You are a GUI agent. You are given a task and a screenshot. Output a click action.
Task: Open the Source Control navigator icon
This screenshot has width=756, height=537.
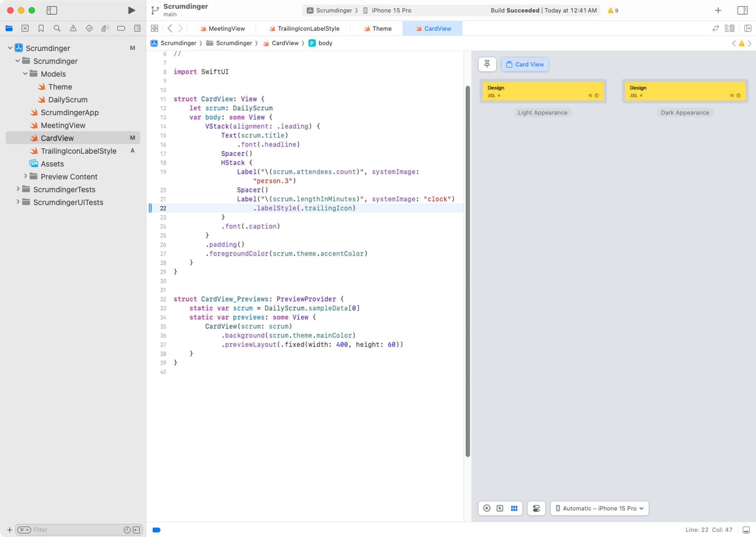[x=25, y=28]
